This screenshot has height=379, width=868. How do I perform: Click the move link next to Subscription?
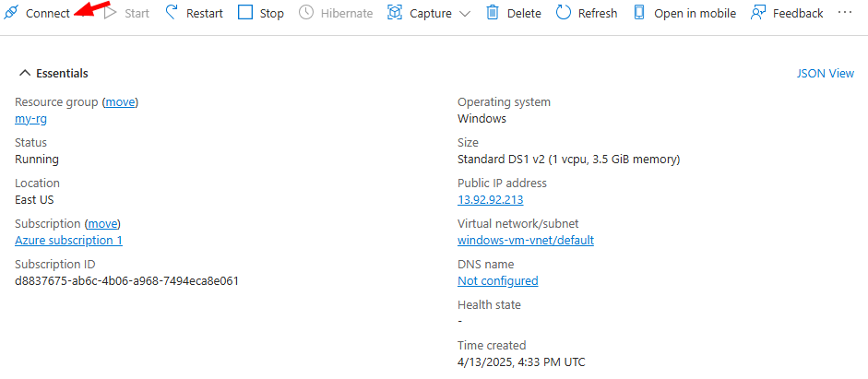tap(102, 224)
